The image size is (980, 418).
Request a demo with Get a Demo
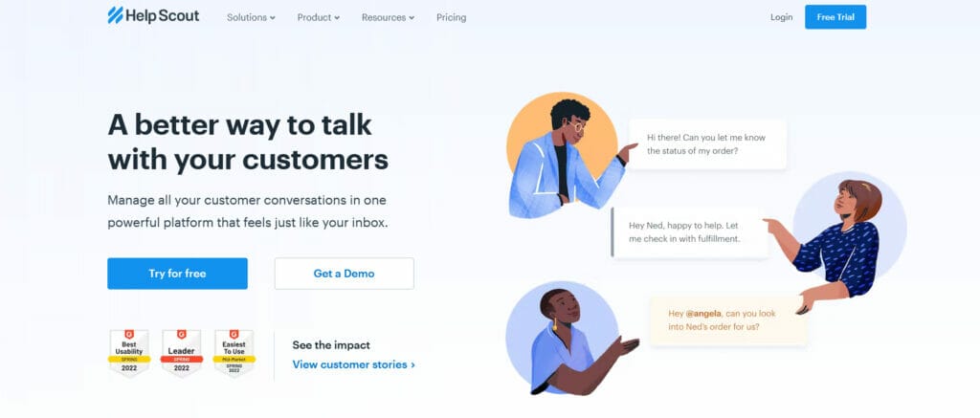pyautogui.click(x=344, y=274)
